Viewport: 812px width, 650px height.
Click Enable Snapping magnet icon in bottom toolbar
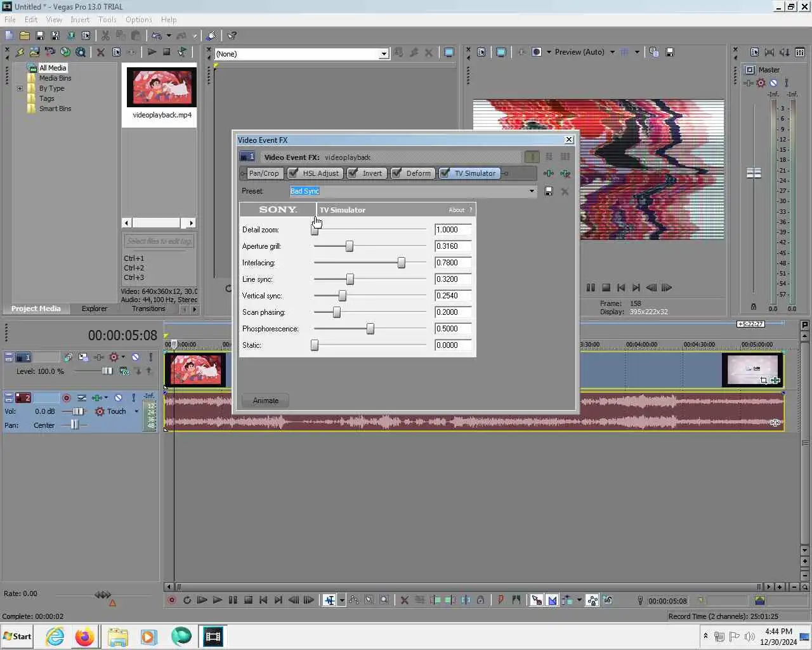point(536,600)
